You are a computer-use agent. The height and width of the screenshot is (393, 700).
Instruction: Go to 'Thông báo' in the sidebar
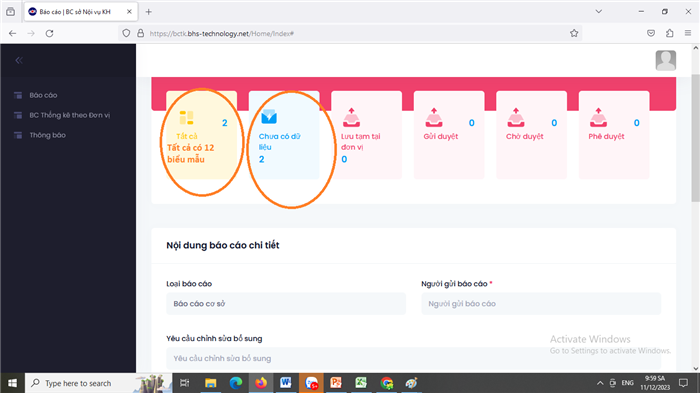click(40, 135)
